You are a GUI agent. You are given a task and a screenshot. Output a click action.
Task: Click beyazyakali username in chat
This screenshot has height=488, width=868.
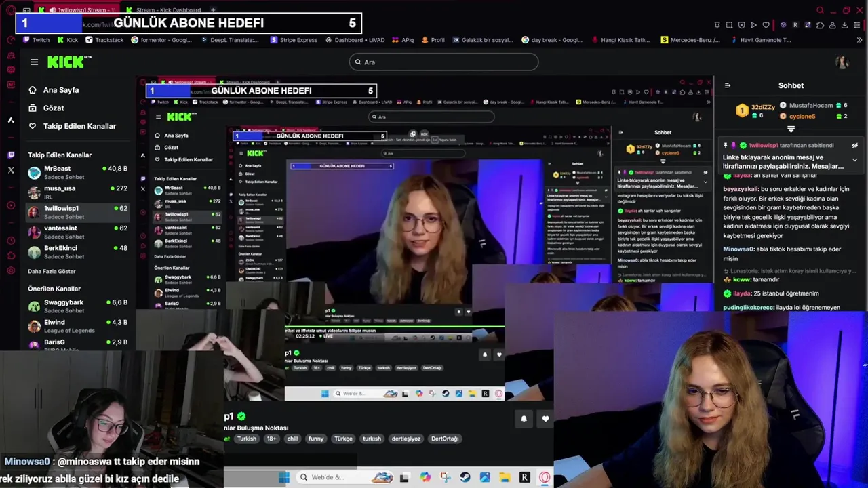741,189
